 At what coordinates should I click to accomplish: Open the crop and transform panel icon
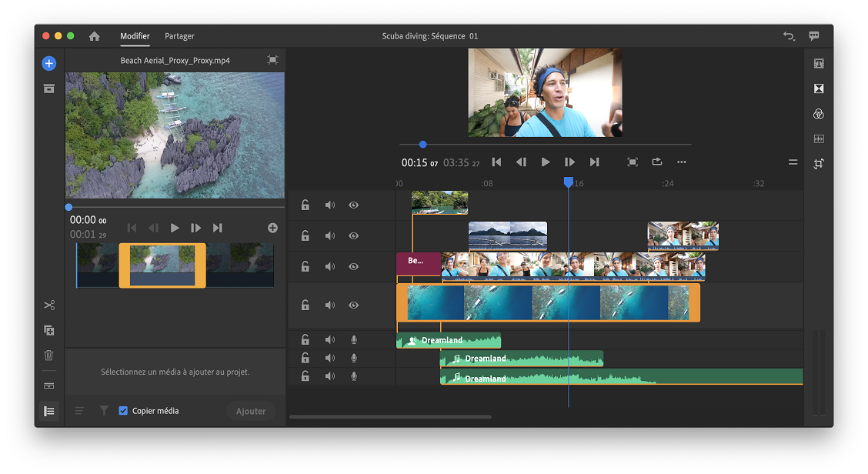click(819, 164)
